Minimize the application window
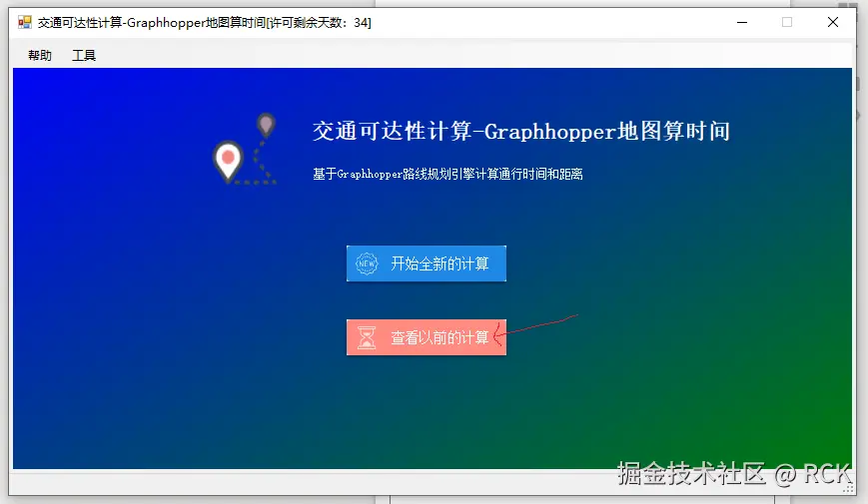 [742, 22]
